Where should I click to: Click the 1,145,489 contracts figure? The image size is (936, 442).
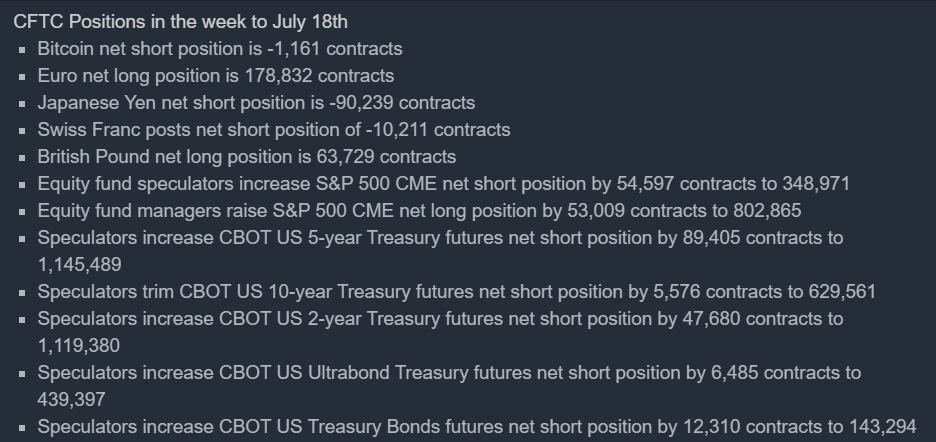(80, 265)
